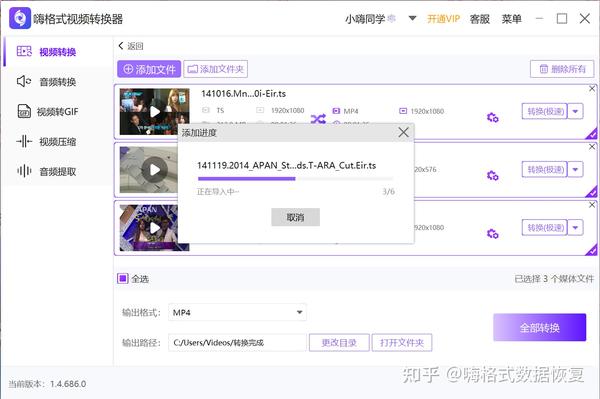Open 视频转GIF tool in sidebar

coord(57,111)
